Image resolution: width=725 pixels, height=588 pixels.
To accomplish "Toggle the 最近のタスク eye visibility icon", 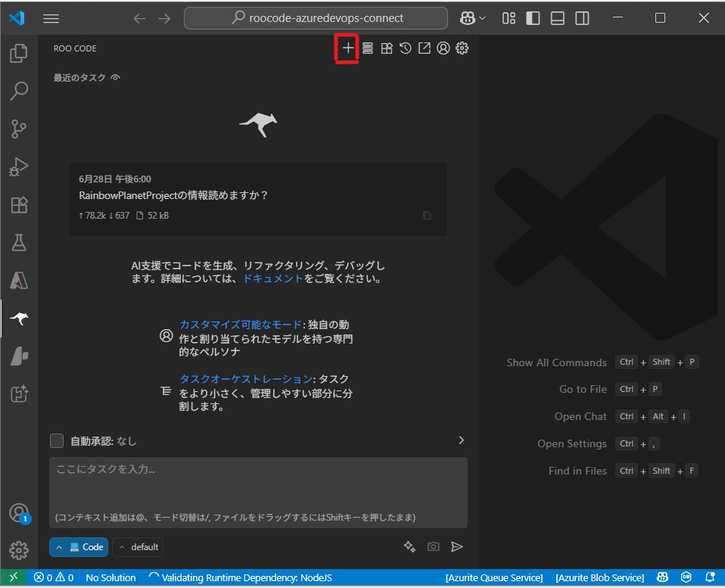I will pyautogui.click(x=116, y=77).
